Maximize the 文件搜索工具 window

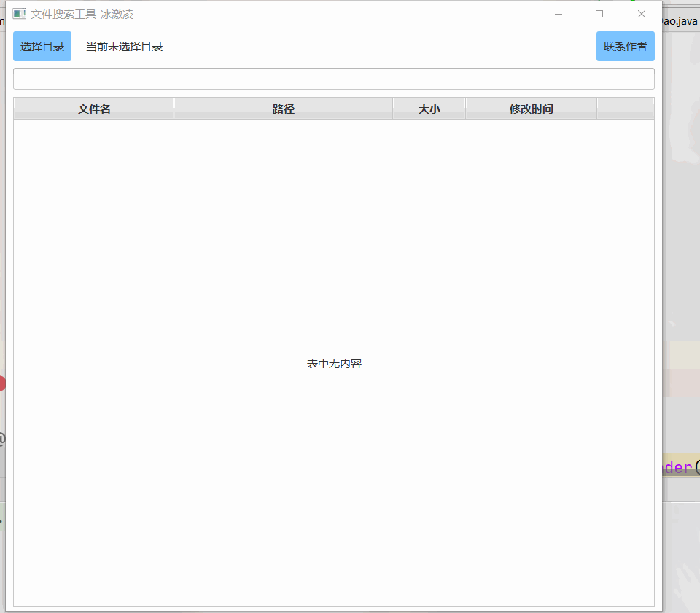tap(599, 14)
